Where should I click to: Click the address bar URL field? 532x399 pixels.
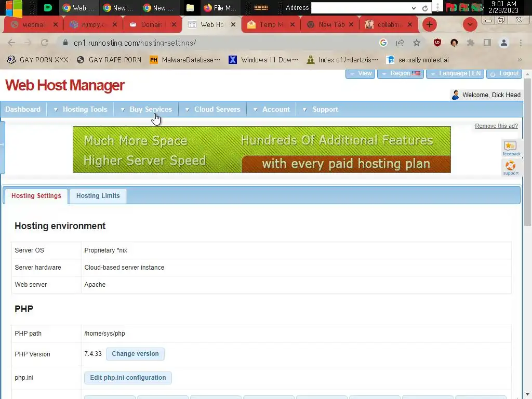pos(217,43)
